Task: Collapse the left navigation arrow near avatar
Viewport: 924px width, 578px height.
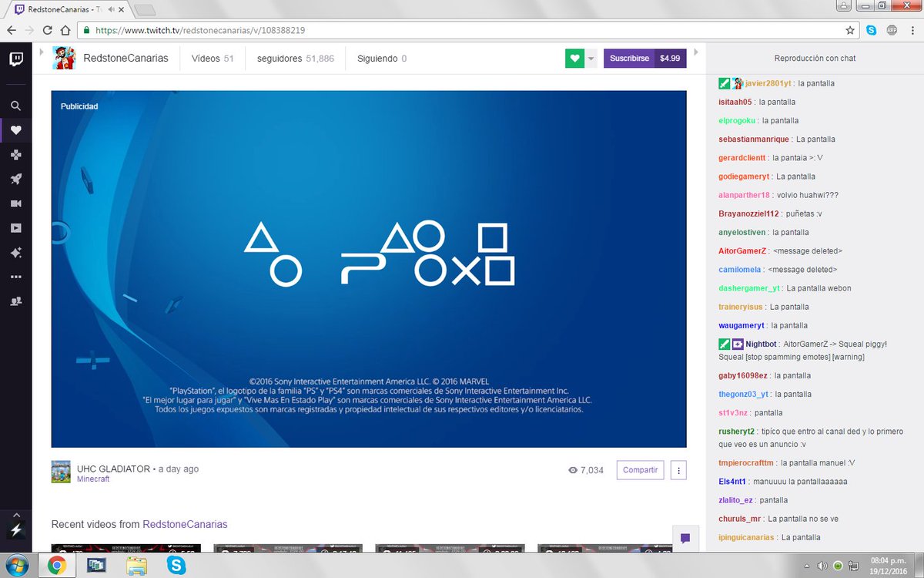Action: tap(42, 52)
